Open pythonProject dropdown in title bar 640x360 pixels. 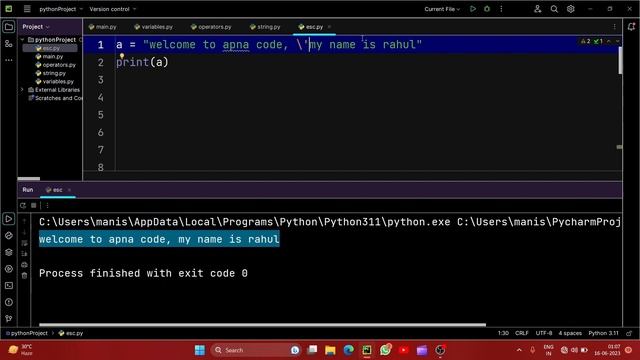coord(60,9)
